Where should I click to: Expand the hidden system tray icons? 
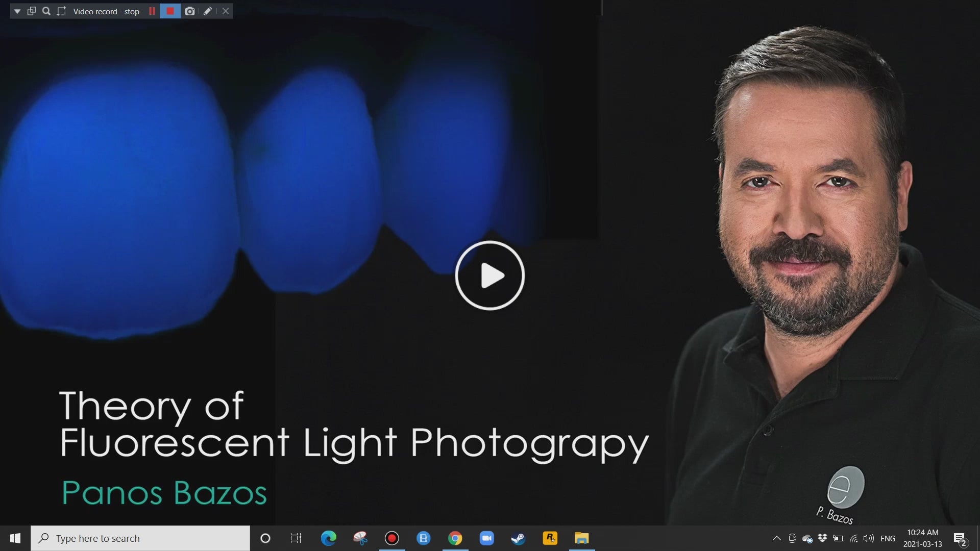pos(777,538)
